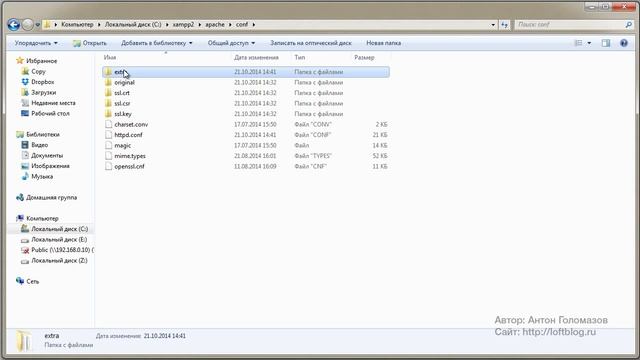
Task: Select the original folder
Action: (x=124, y=82)
